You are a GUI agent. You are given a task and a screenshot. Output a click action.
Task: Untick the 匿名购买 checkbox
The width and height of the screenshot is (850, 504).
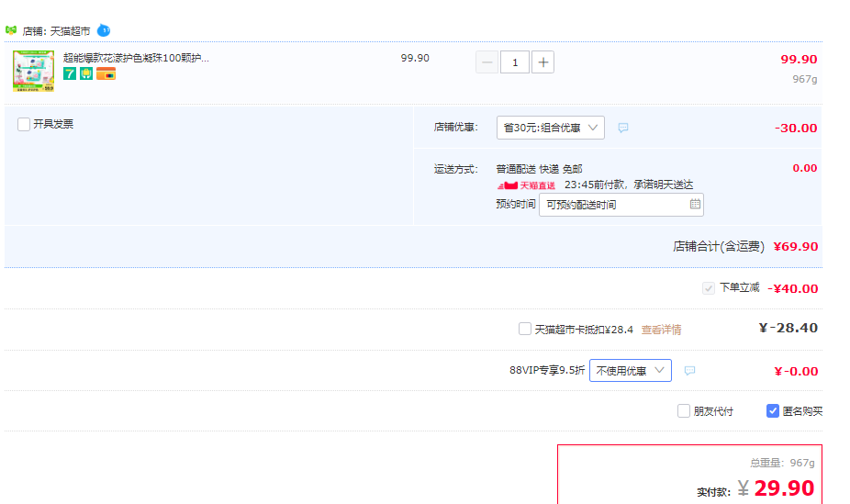coord(773,410)
